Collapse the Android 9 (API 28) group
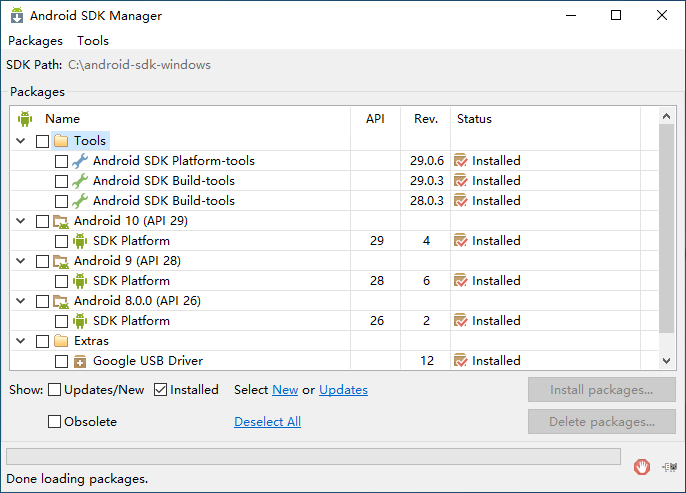The image size is (686, 493). (x=21, y=261)
